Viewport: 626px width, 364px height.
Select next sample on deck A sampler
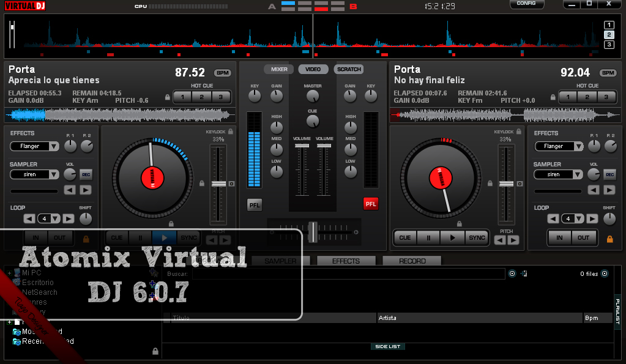click(86, 190)
